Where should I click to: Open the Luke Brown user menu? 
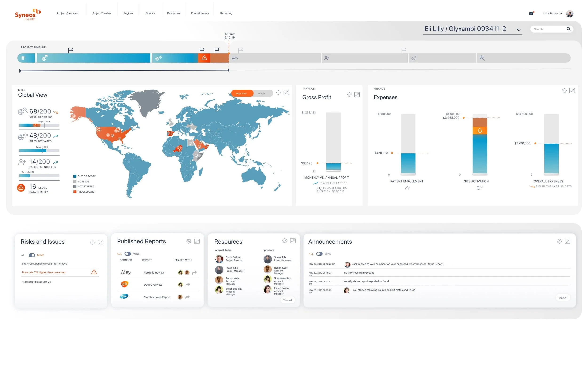pyautogui.click(x=552, y=13)
